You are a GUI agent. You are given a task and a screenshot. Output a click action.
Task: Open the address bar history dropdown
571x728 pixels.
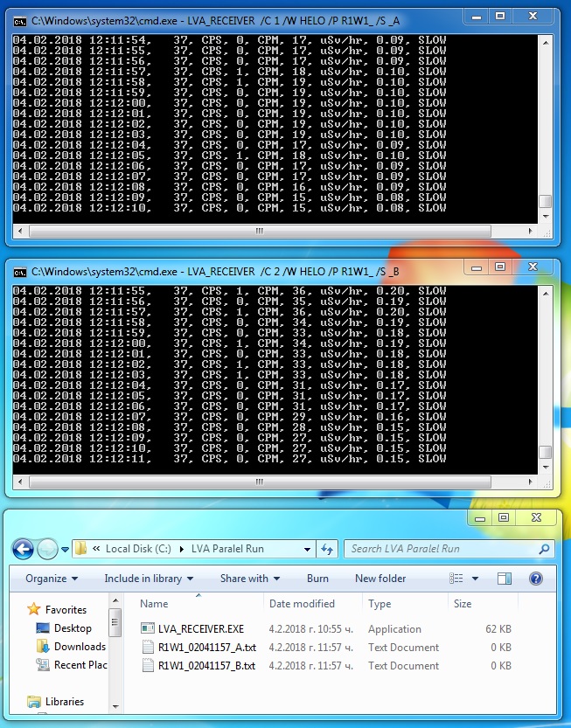[307, 549]
